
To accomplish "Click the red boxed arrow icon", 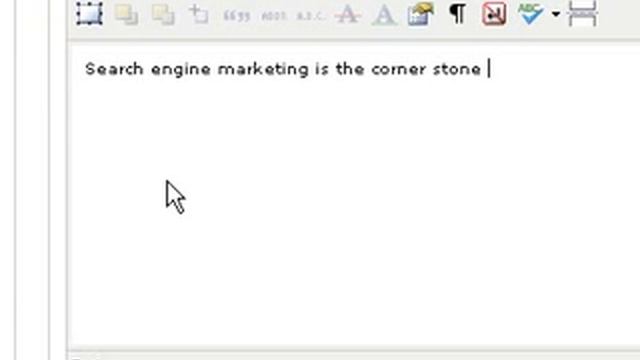I will click(494, 13).
